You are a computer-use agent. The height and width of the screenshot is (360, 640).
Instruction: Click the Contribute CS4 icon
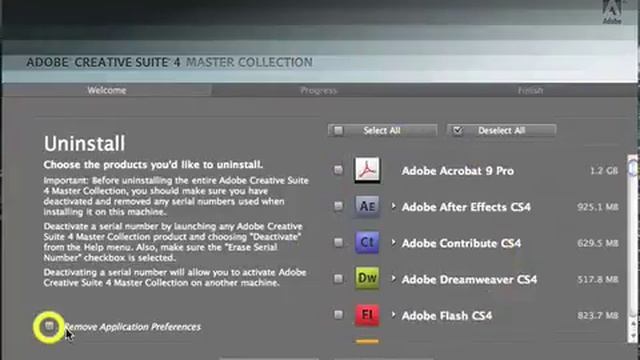[367, 242]
